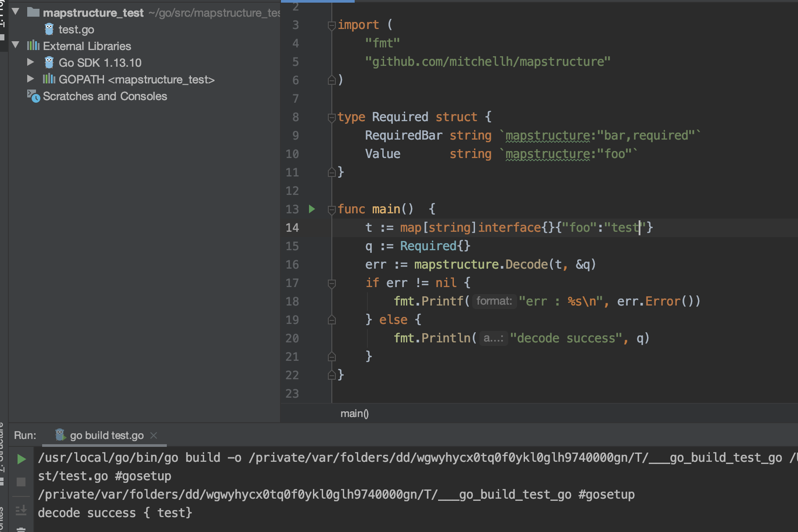Click the RequiredBar field name

point(403,135)
